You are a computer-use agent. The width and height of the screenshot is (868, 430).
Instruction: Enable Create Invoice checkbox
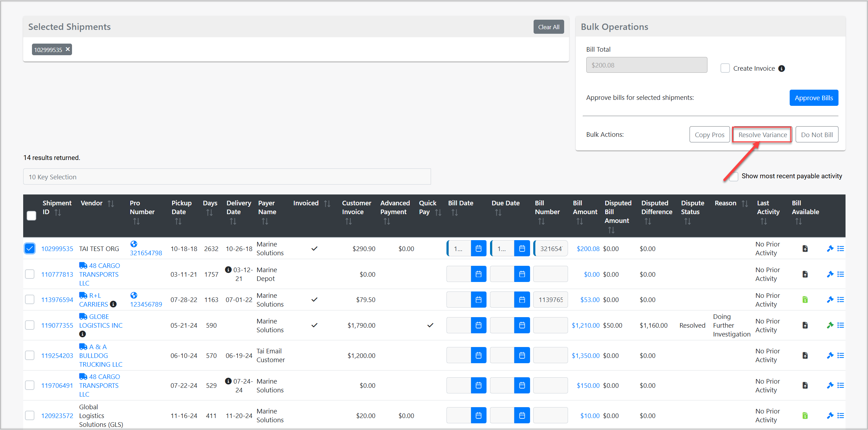pos(725,68)
